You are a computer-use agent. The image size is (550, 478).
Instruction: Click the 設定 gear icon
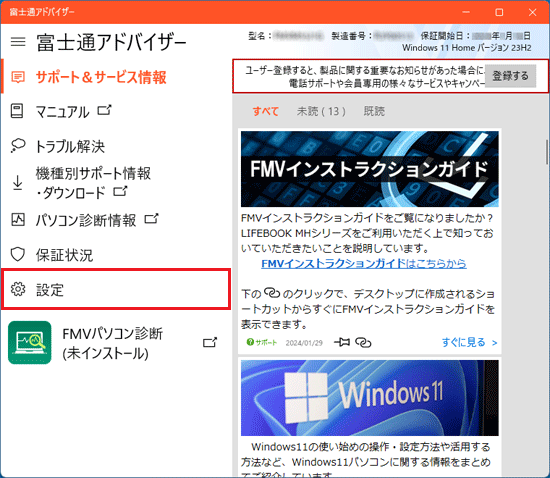click(x=18, y=289)
